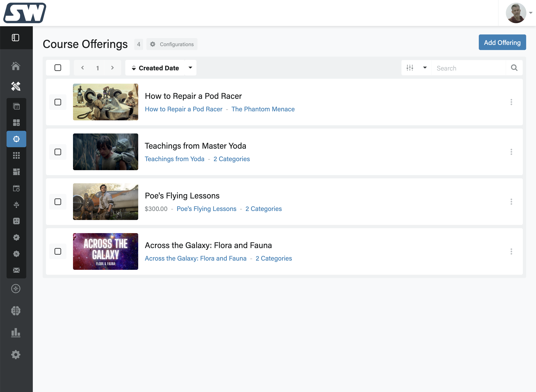Tick checkbox for Poe's Flying Lessons
This screenshot has height=392, width=536.
coord(58,202)
